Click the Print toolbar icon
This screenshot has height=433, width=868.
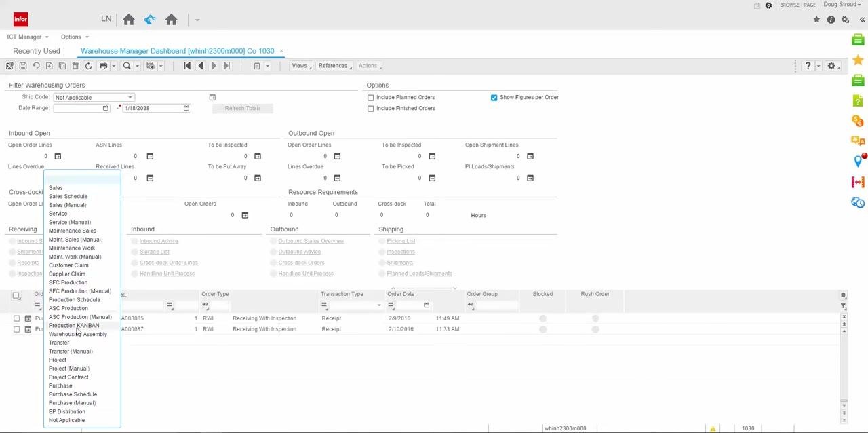[103, 66]
